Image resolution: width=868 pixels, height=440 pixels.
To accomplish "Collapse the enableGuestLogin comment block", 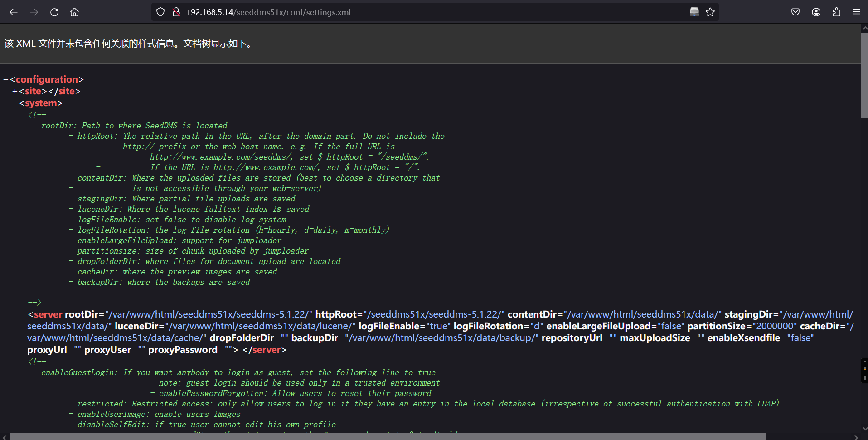I will [24, 362].
